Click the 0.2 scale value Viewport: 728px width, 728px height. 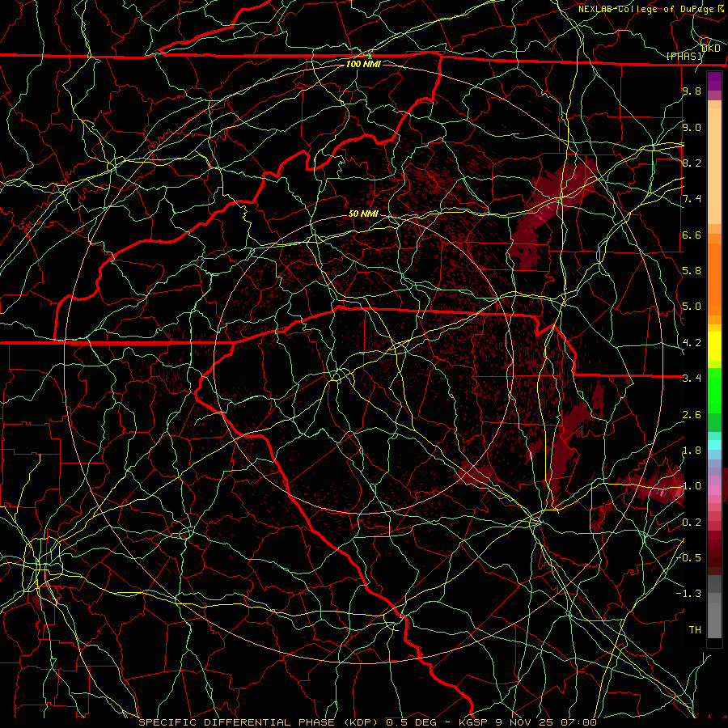click(x=692, y=523)
